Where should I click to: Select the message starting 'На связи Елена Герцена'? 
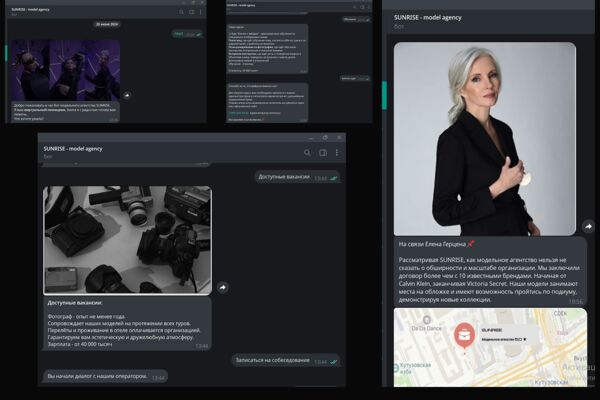tap(490, 272)
